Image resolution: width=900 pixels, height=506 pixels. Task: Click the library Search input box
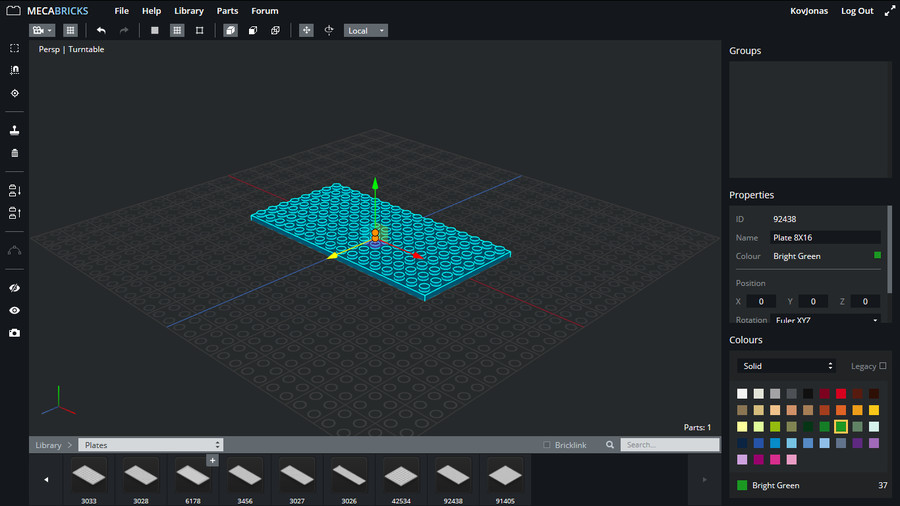click(x=670, y=445)
